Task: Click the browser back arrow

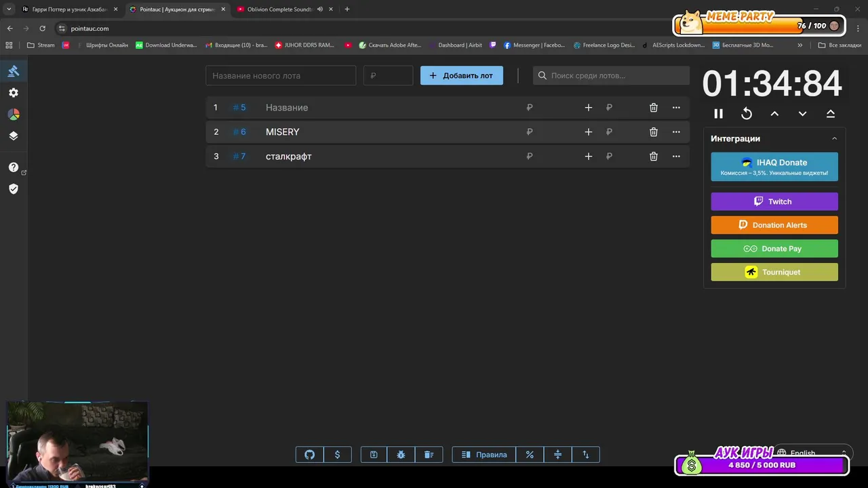Action: tap(9, 28)
